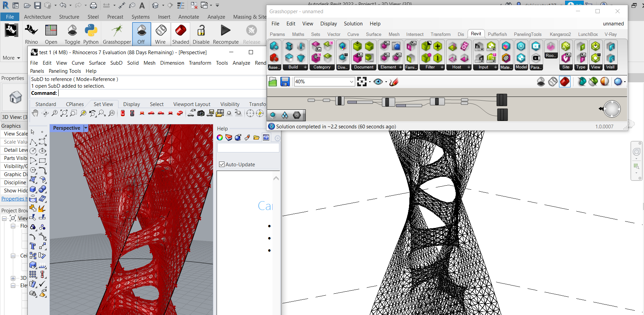The image size is (644, 315).
Task: Toggle the Auto-Update checkbox
Action: click(x=222, y=165)
